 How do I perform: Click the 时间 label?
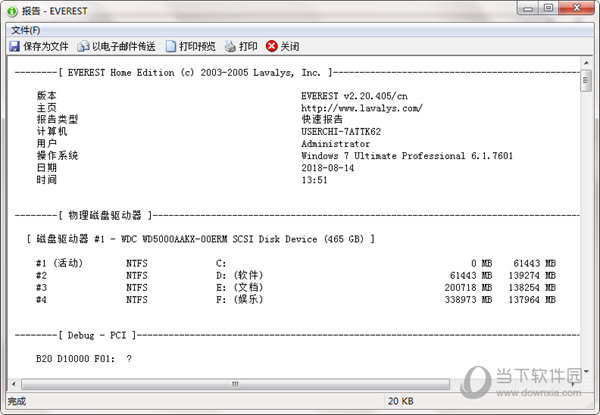[47, 180]
